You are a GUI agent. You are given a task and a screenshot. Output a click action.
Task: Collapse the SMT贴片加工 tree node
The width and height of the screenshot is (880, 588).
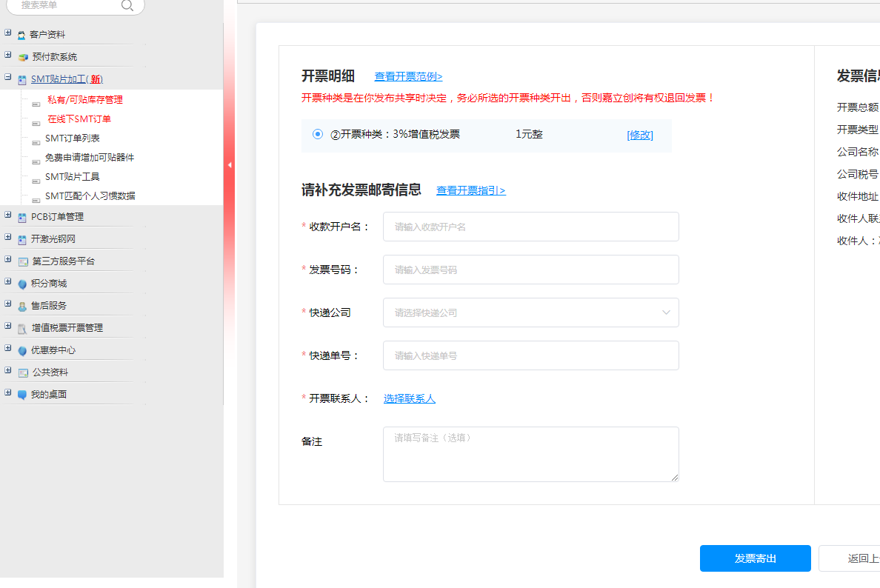[8, 78]
